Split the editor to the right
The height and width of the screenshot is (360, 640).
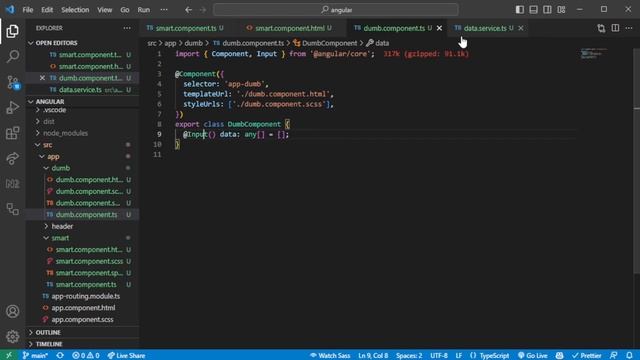click(615, 28)
